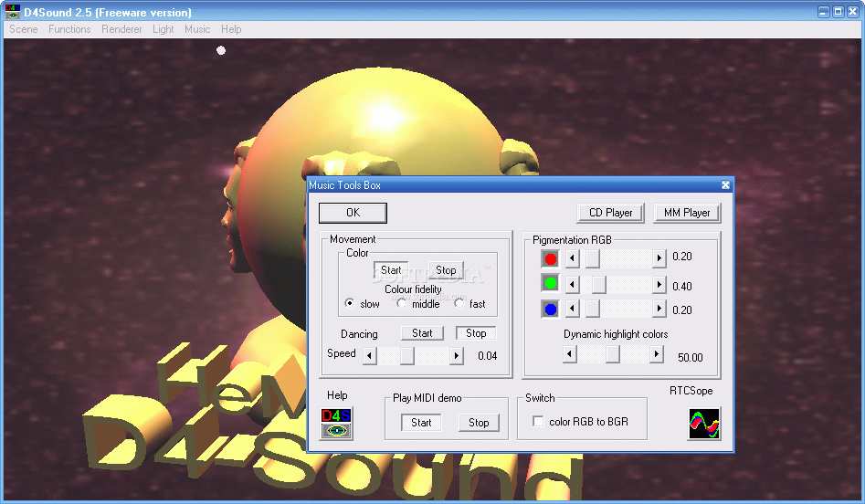The width and height of the screenshot is (865, 504).
Task: Stop Dancing movement
Action: 476,333
